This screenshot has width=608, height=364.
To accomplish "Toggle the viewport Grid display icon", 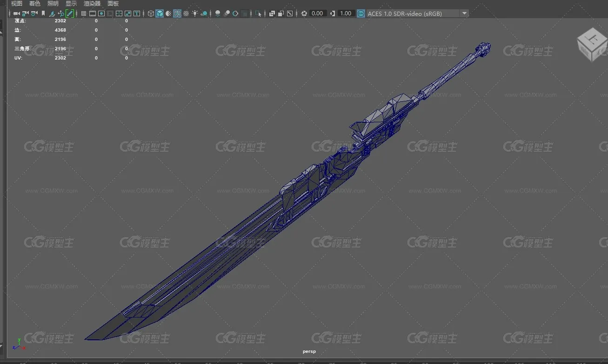I will pos(83,13).
